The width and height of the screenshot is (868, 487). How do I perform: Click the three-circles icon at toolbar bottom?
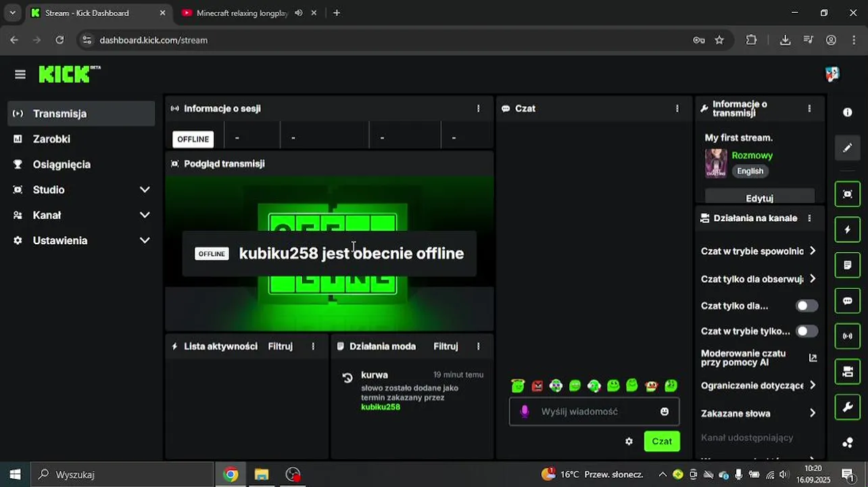click(x=848, y=443)
